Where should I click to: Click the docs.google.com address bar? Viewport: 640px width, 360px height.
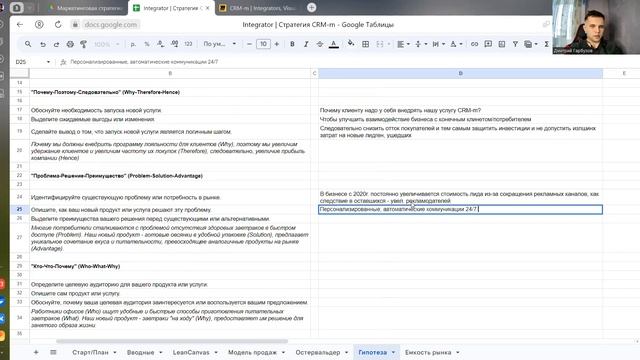[111, 24]
